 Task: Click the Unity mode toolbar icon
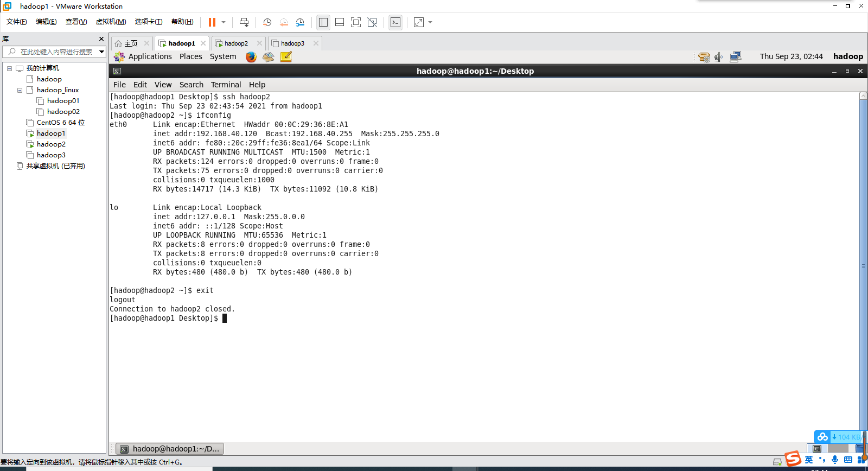pyautogui.click(x=372, y=22)
